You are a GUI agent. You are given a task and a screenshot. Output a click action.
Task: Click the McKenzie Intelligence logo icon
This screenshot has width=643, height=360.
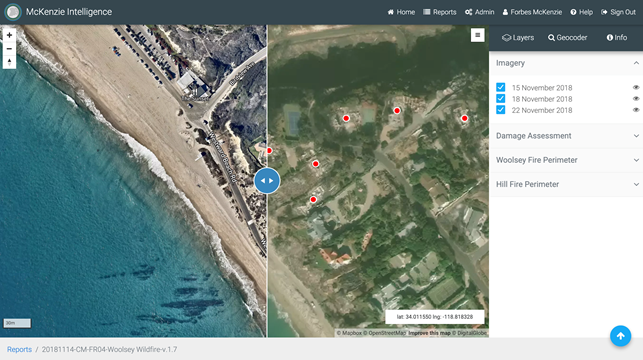tap(13, 12)
